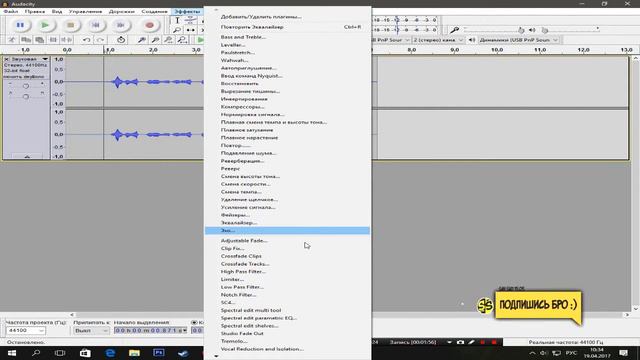
Task: Click the Zoom In icon
Action: (142, 40)
